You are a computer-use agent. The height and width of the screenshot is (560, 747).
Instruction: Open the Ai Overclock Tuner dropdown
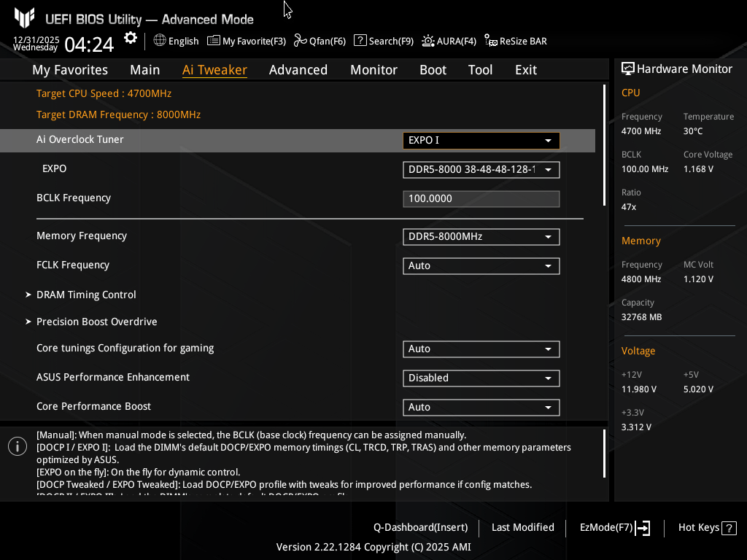coord(481,140)
